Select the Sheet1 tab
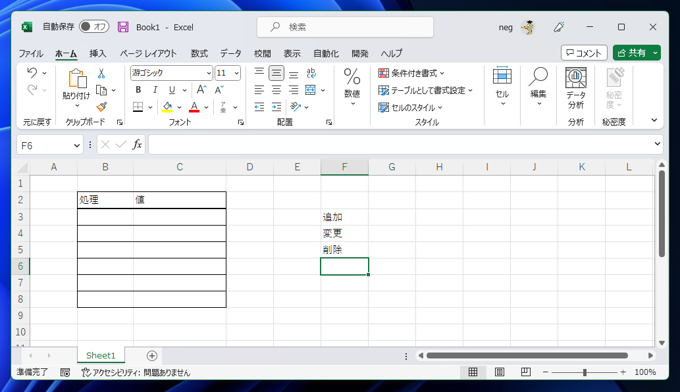 click(x=101, y=356)
